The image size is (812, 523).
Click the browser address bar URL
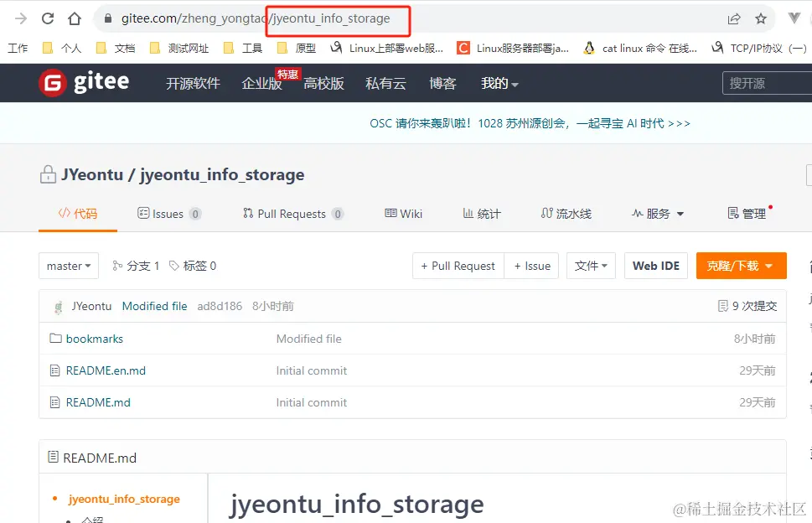click(256, 18)
